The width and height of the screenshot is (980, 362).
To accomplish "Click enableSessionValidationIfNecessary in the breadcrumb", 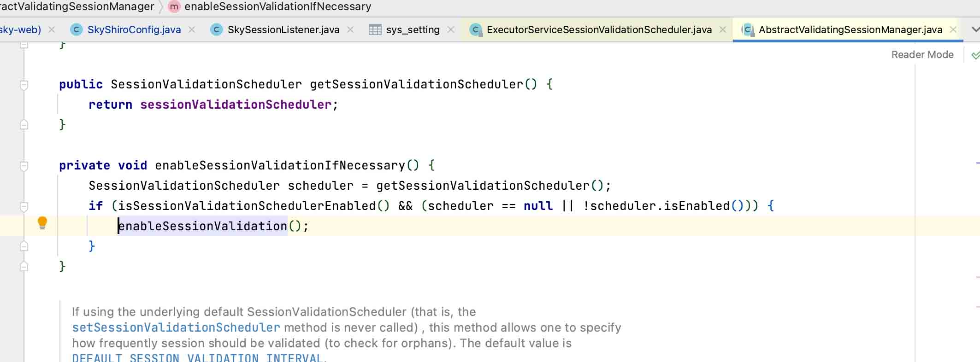I will [277, 6].
